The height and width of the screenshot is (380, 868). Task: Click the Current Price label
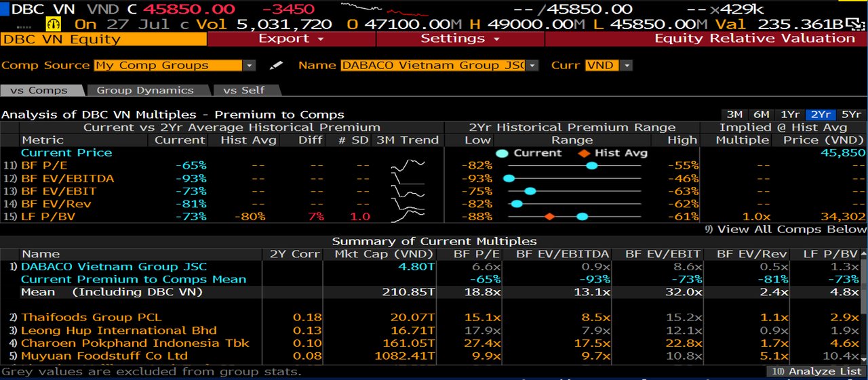coord(66,153)
